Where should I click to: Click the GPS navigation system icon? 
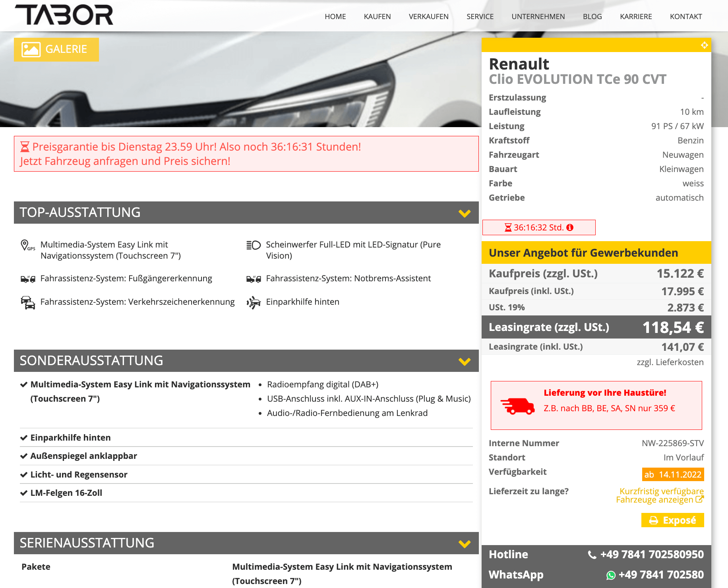27,245
